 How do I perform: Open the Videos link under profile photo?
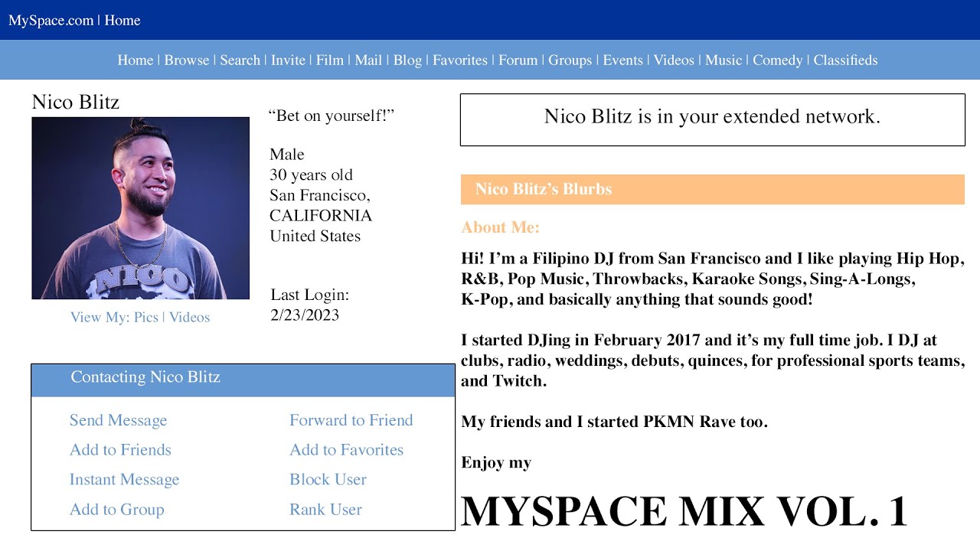click(x=189, y=318)
